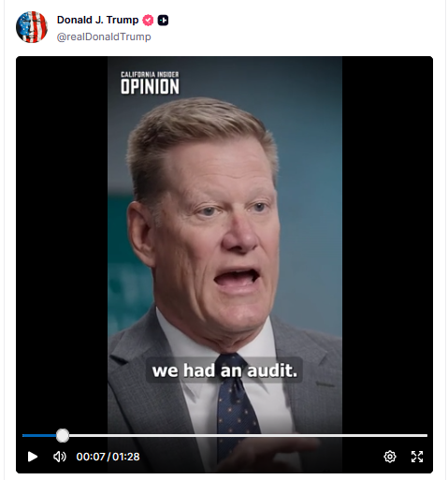Click the blue played portion of progress bar
The width and height of the screenshot is (448, 480).
point(39,435)
